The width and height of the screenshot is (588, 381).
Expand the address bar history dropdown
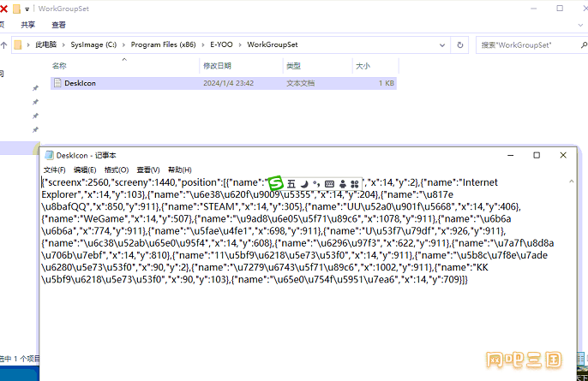pos(442,45)
